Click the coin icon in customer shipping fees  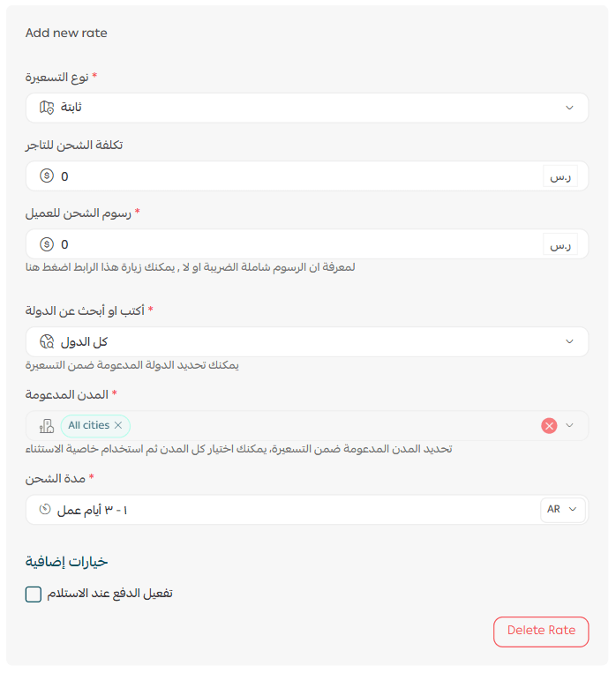tap(47, 244)
